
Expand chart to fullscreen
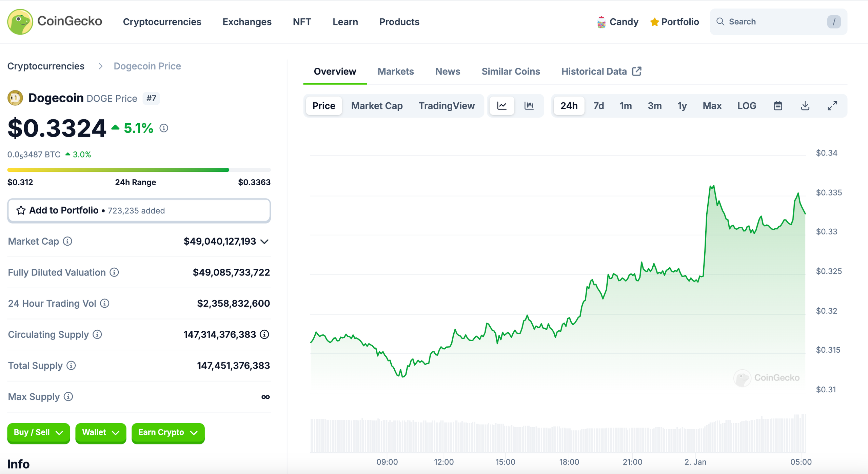832,106
